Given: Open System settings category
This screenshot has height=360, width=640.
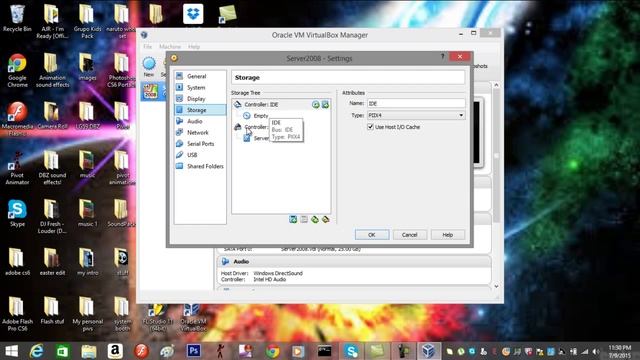Looking at the screenshot, I should [x=200, y=88].
